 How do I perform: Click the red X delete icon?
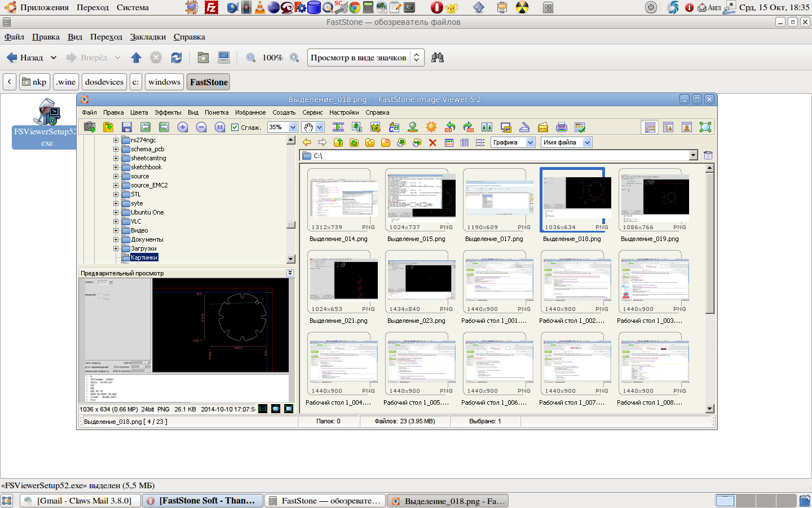[433, 143]
